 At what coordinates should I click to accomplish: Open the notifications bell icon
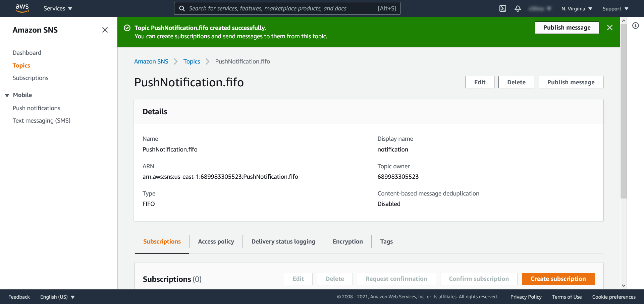pos(518,8)
